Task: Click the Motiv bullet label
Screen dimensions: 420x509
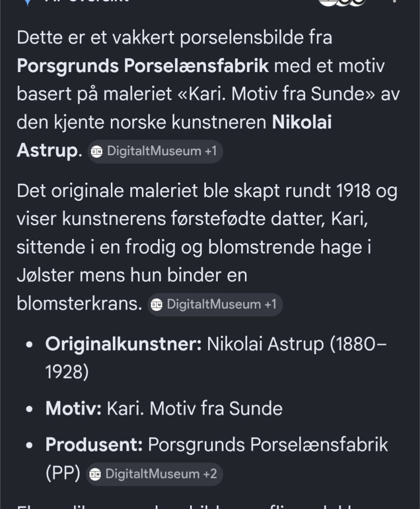Action: coord(73,408)
